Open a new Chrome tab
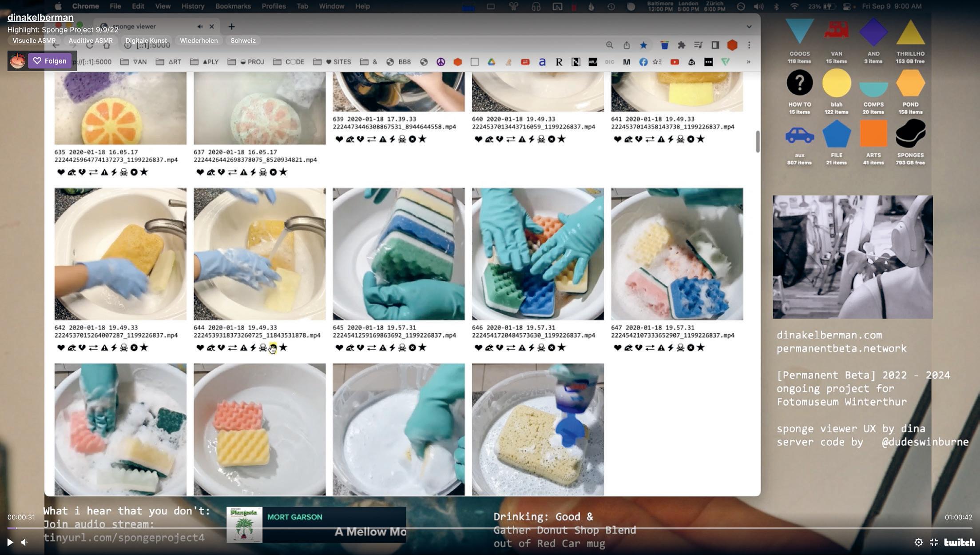980x555 pixels. click(x=231, y=27)
